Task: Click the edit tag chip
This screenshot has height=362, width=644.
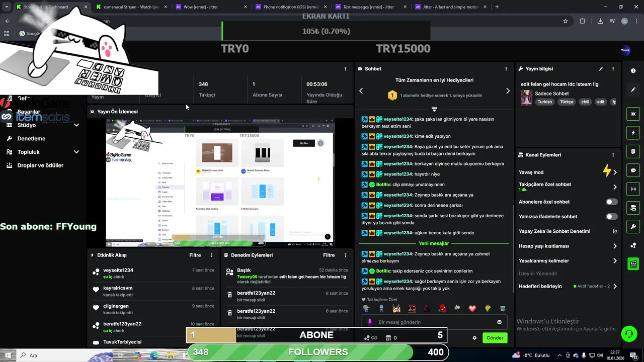Action: click(x=601, y=102)
